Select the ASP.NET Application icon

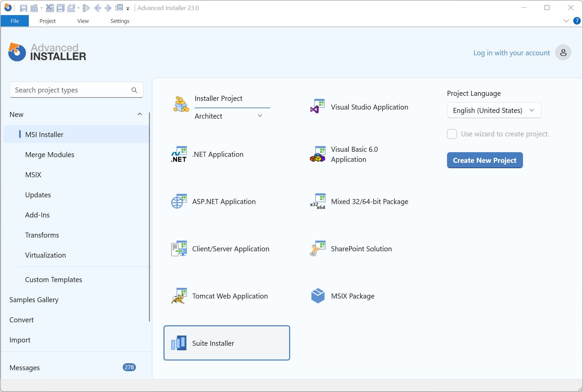click(179, 201)
